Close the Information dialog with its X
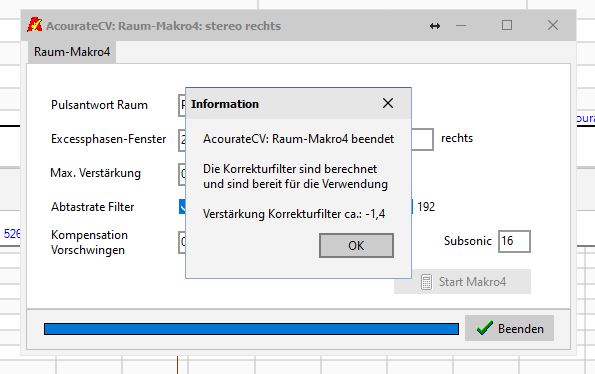Viewport: 595px width, 374px height. 388,103
